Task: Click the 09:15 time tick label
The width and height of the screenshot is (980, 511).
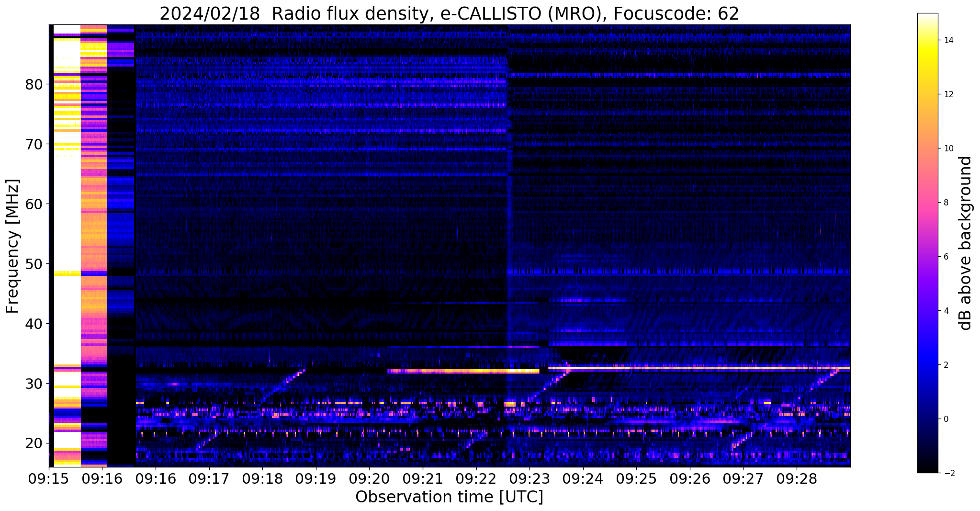Action: [x=49, y=478]
